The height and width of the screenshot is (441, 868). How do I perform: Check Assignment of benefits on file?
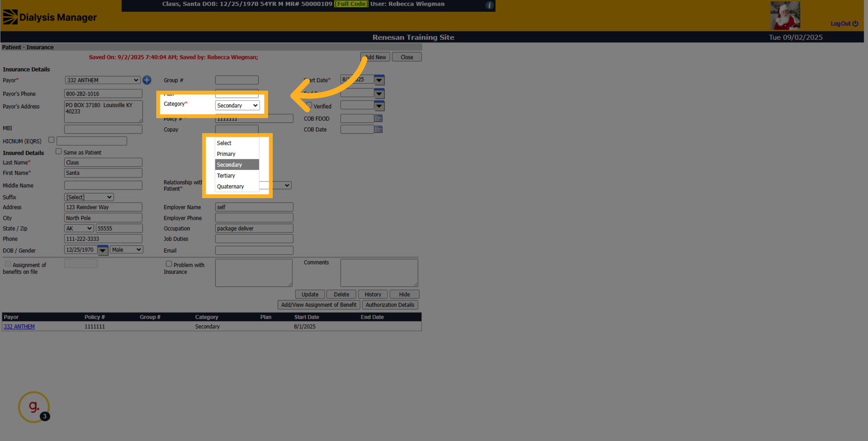tap(8, 264)
